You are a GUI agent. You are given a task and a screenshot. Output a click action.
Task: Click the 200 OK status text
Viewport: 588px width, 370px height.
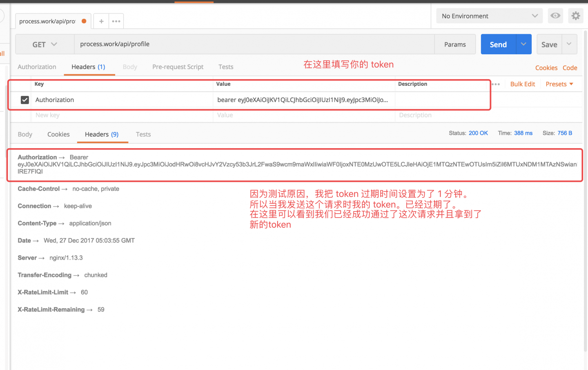coord(478,133)
